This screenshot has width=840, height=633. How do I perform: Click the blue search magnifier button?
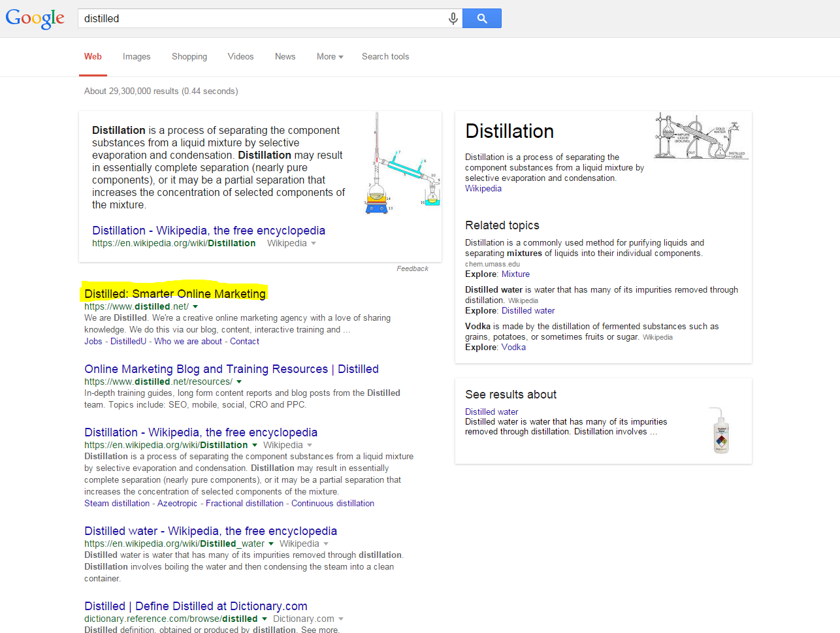482,18
